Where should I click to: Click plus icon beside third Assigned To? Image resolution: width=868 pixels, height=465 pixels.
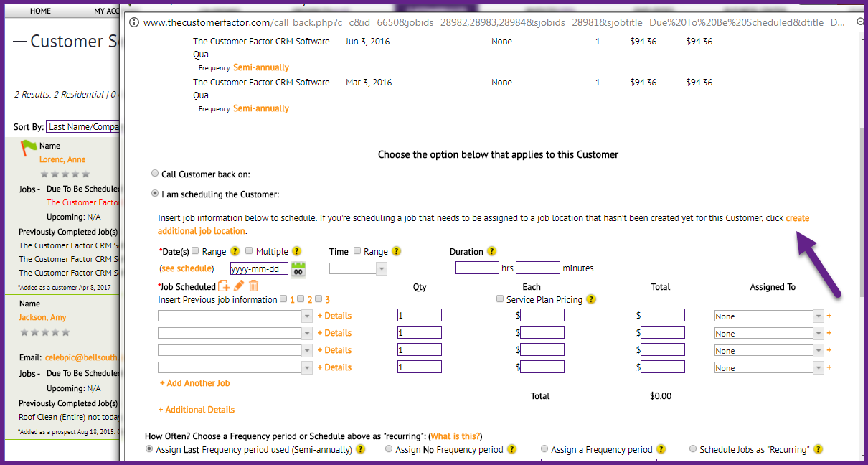pyautogui.click(x=829, y=350)
